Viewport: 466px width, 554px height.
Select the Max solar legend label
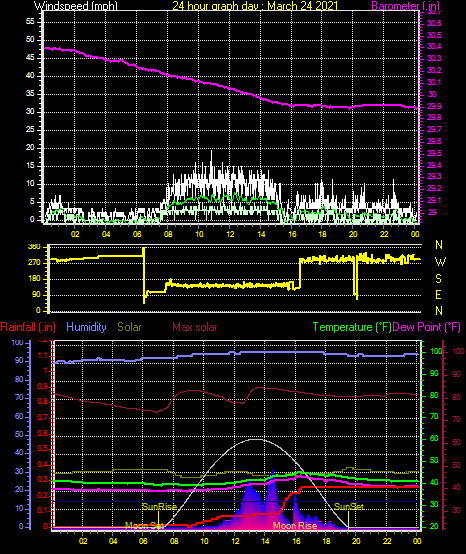195,327
